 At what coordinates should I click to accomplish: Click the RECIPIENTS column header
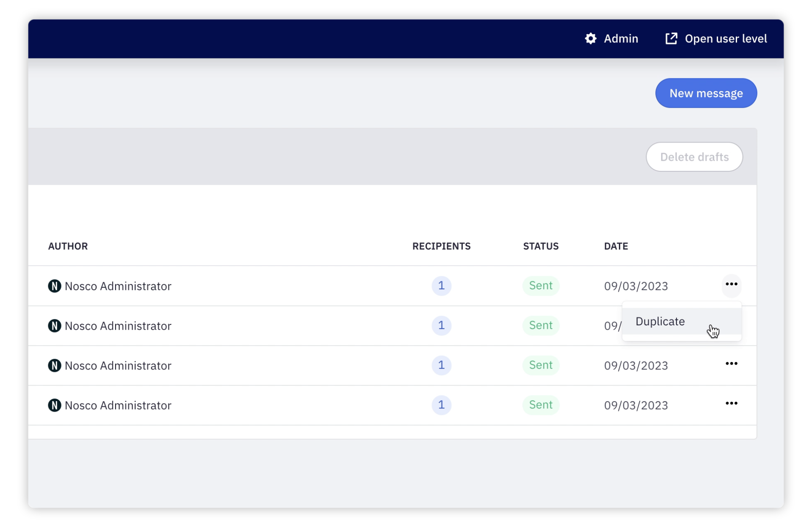click(x=441, y=246)
